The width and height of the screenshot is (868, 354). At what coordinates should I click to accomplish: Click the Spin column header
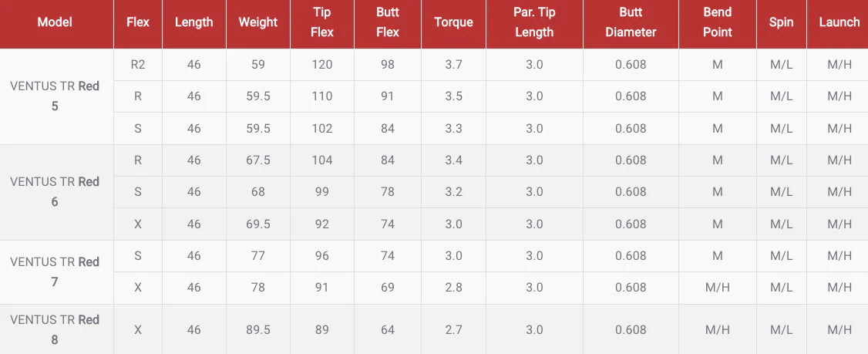coord(781,22)
